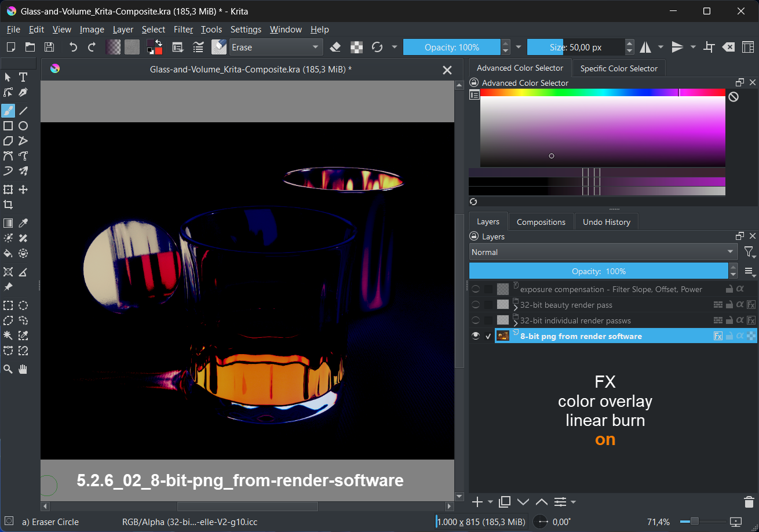Toggle visibility of 32-bit beauty render pass
759x532 pixels.
tap(476, 305)
